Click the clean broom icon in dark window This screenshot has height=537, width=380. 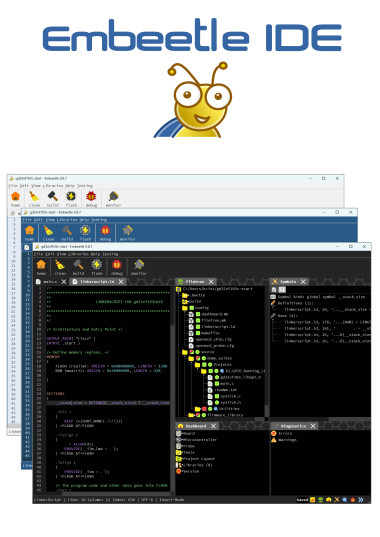(x=60, y=264)
